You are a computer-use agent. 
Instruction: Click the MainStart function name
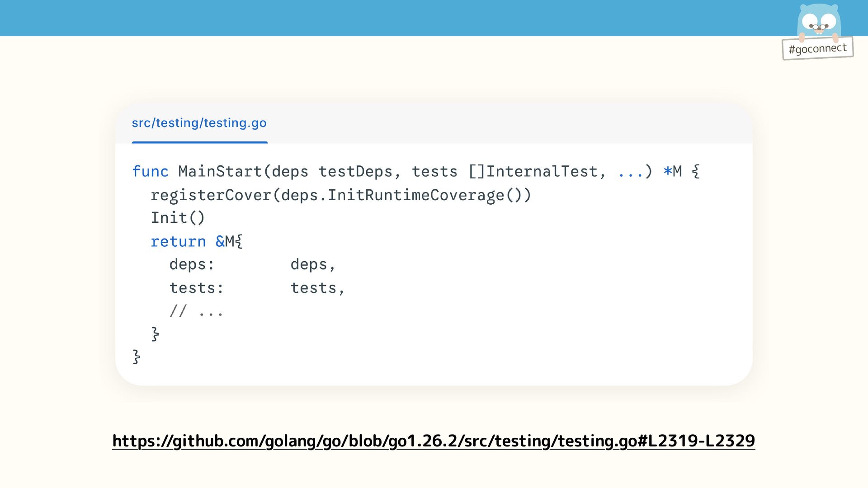point(220,172)
